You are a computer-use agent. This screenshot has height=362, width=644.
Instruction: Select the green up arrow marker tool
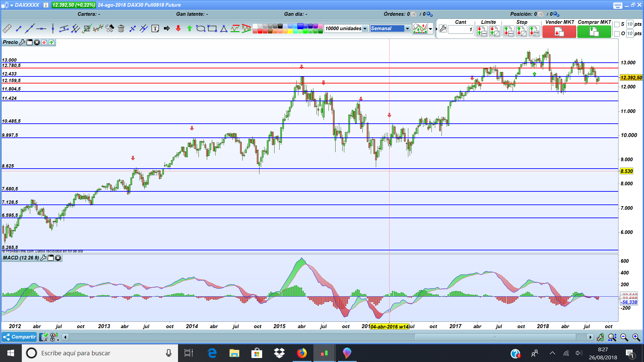[189, 29]
